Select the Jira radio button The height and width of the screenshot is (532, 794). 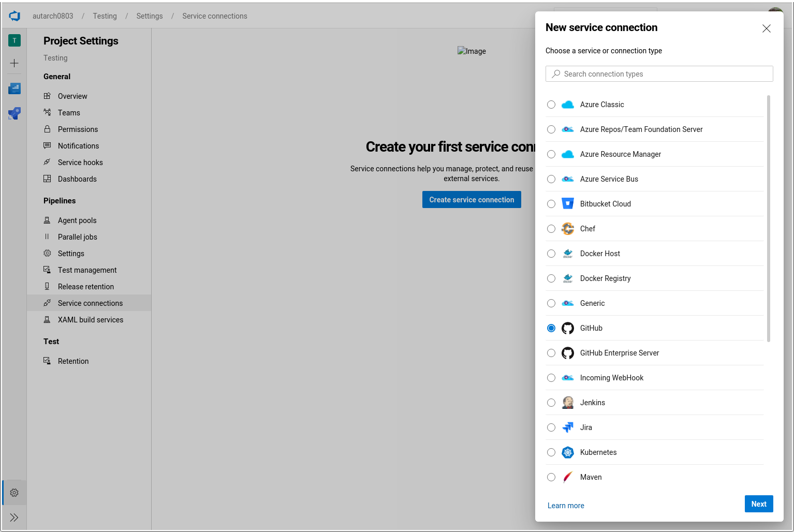[551, 427]
